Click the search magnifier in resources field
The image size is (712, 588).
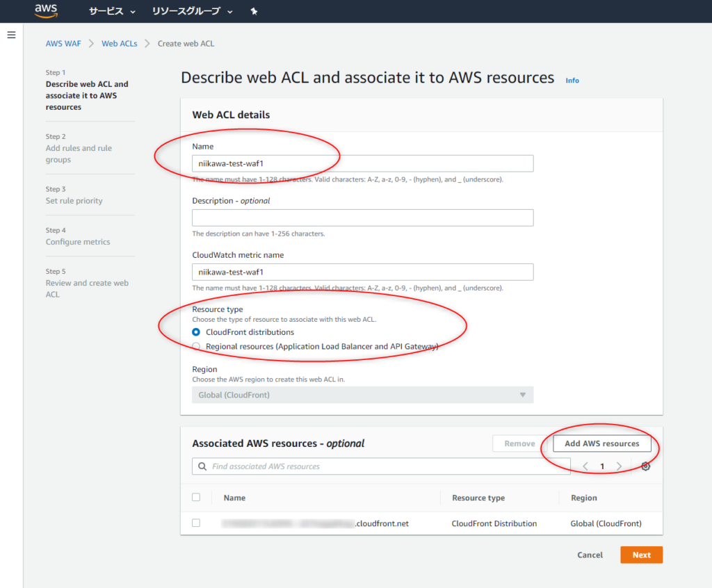[202, 466]
